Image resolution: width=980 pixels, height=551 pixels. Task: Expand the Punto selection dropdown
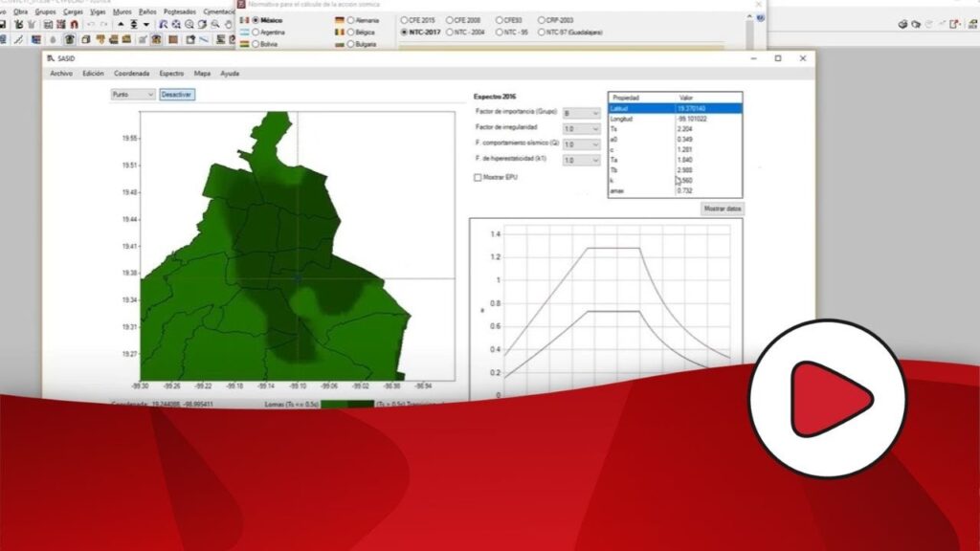pyautogui.click(x=133, y=95)
